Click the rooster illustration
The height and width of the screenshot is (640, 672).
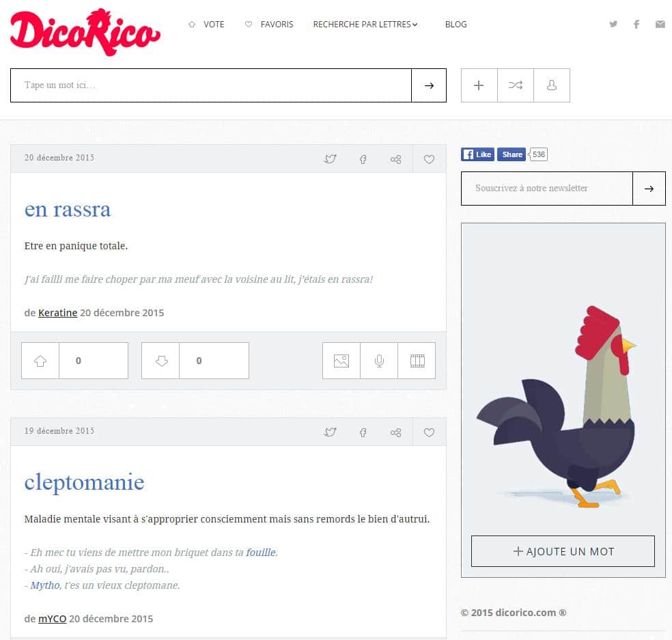tap(557, 406)
